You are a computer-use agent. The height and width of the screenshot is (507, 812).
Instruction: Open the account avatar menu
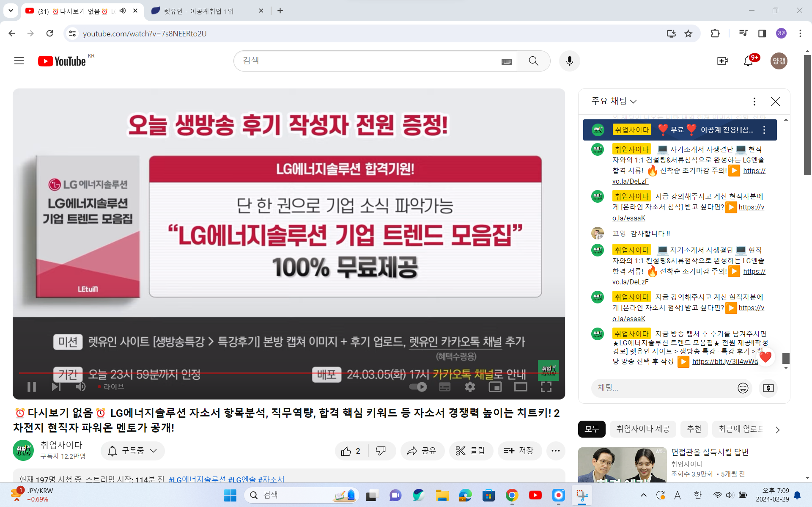pos(779,61)
